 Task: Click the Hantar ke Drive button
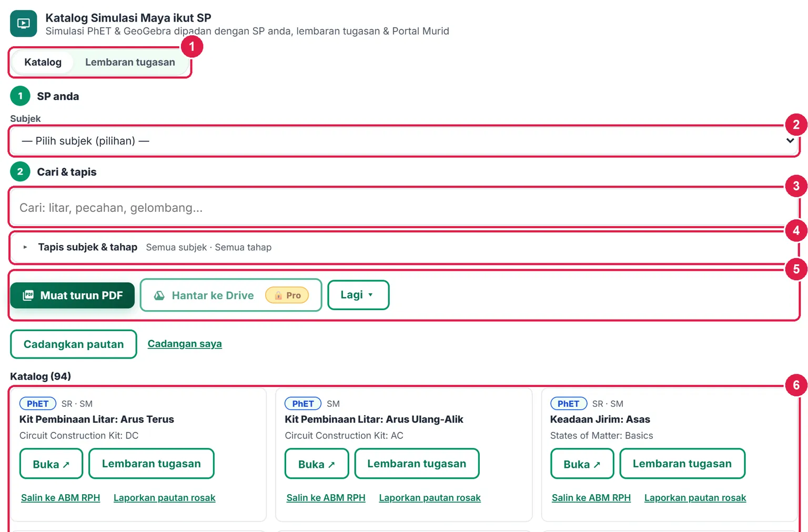(x=231, y=295)
